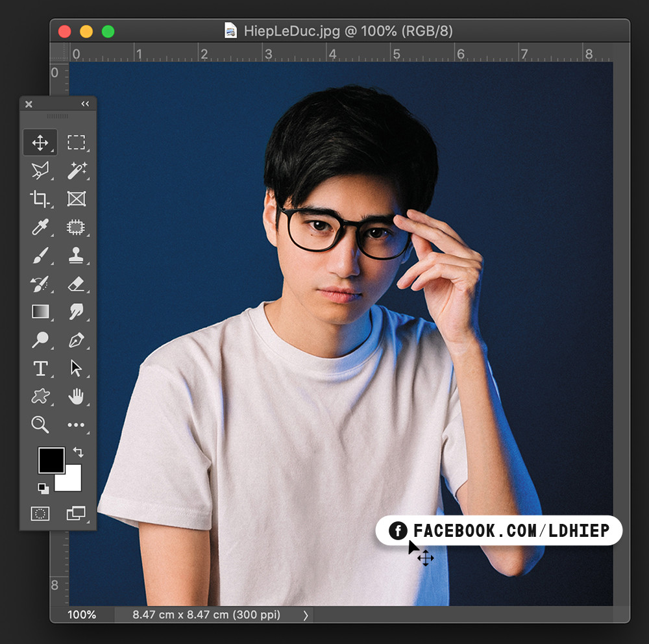Open the Edit Toolbar three-dots menu
The image size is (649, 644).
[x=76, y=425]
